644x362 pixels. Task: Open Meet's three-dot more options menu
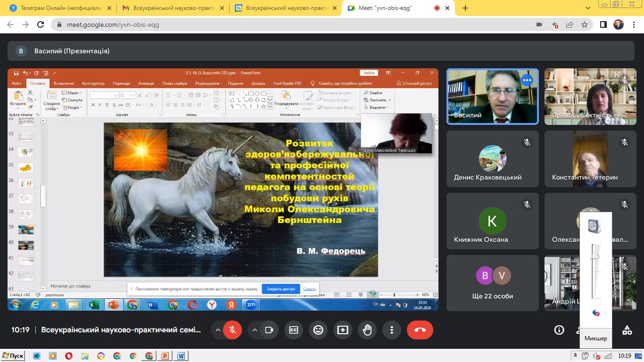[x=391, y=330]
